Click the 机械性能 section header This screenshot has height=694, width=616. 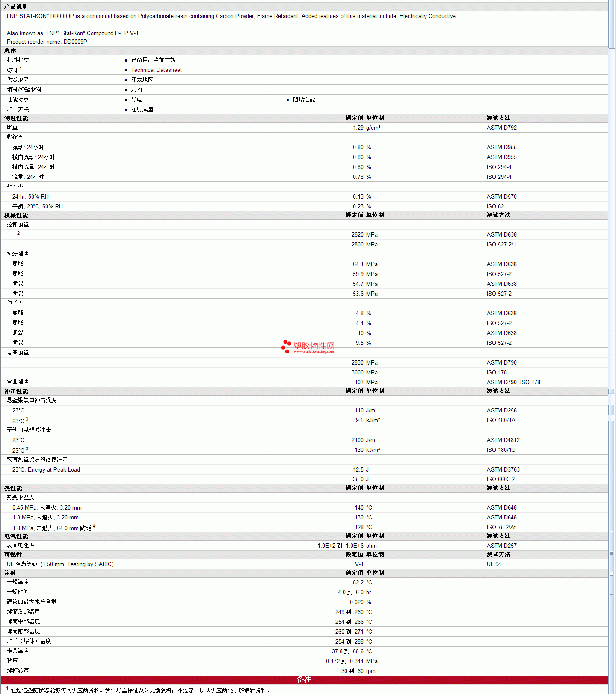[16, 215]
